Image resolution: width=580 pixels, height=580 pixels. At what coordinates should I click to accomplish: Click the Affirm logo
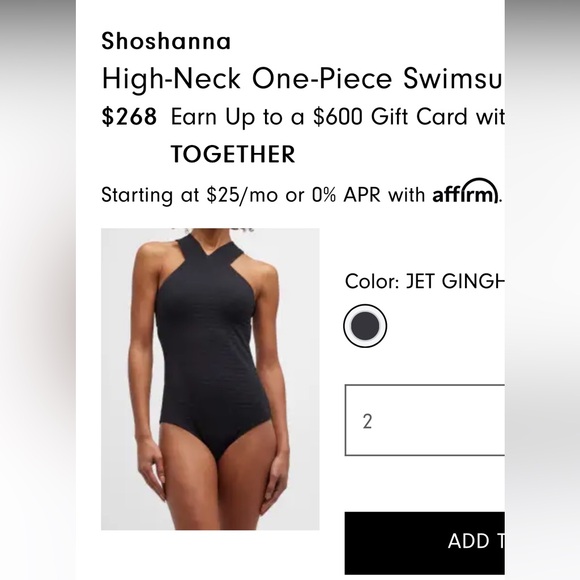point(465,192)
